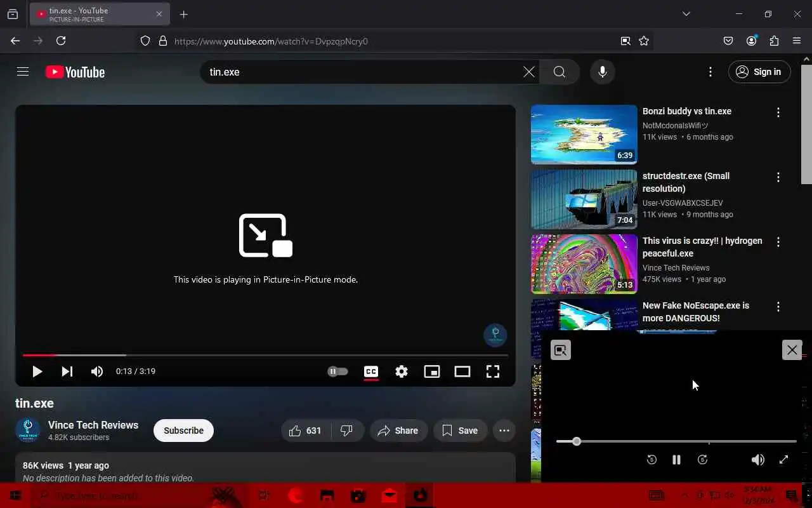Reload the page
This screenshot has width=812, height=508.
[x=61, y=41]
